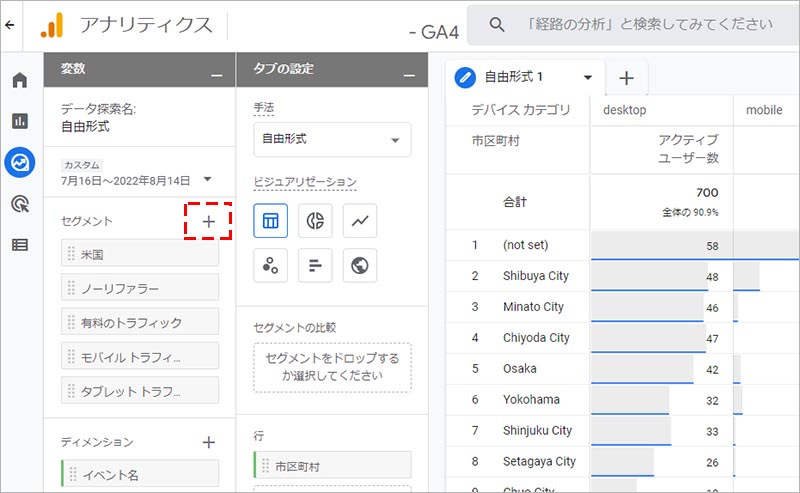
Task: Select the table visualization icon
Action: (271, 221)
